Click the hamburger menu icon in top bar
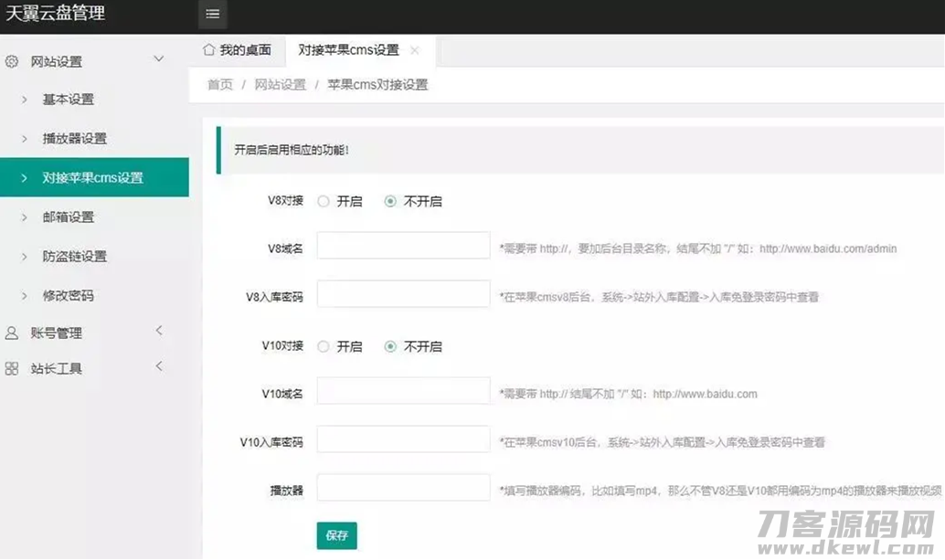The height and width of the screenshot is (560, 945). click(212, 14)
